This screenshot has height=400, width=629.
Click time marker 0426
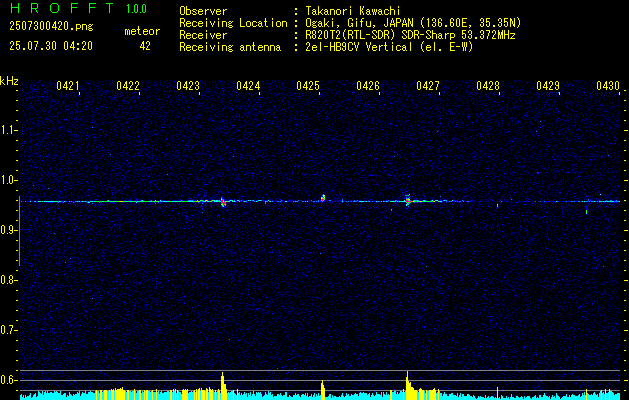(x=368, y=86)
